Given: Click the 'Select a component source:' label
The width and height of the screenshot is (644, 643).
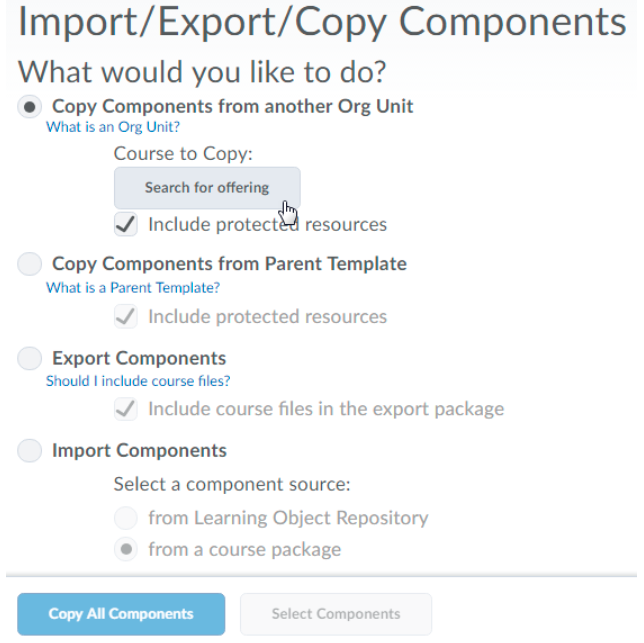Looking at the screenshot, I should (232, 485).
